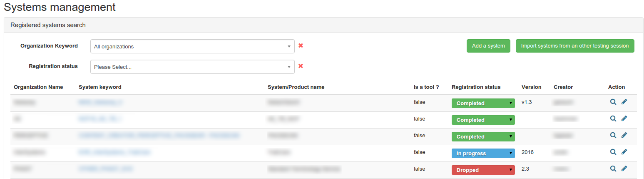Open the red Dropped status dropdown

tap(483, 170)
